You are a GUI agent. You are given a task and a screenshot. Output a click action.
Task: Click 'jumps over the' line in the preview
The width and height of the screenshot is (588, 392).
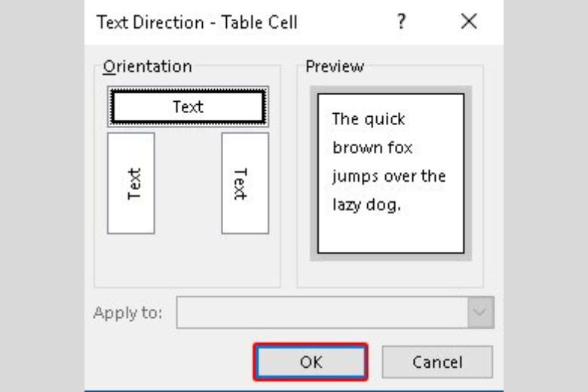(x=389, y=176)
